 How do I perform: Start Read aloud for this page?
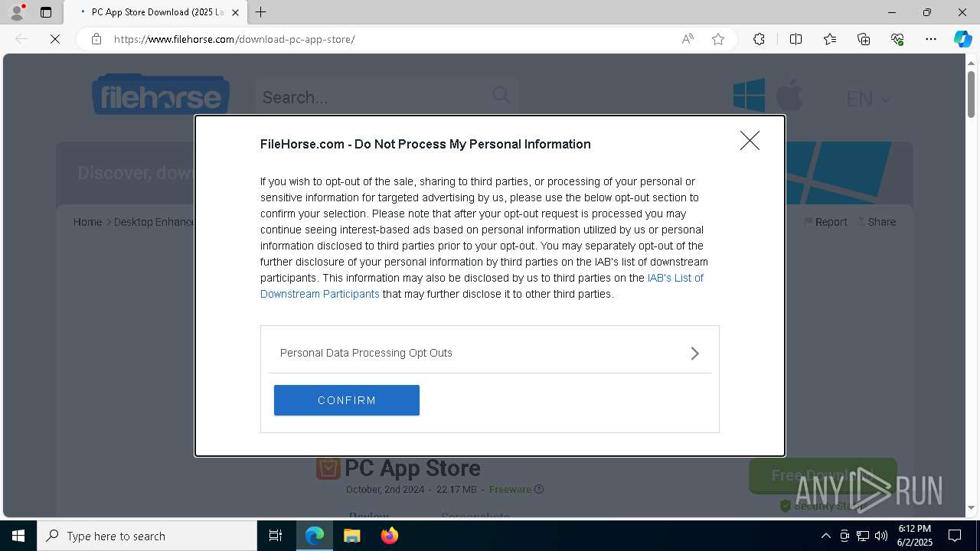click(688, 39)
